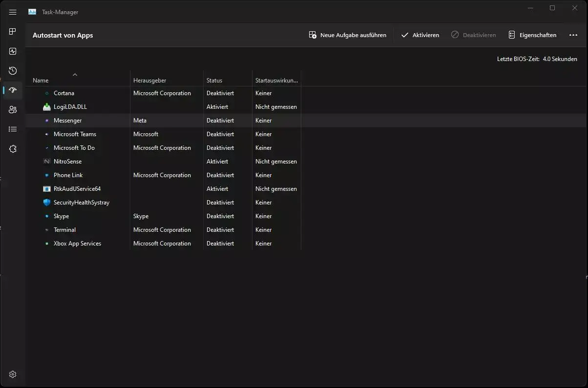Click the Cortana app icon
The image size is (588, 388).
tap(47, 93)
